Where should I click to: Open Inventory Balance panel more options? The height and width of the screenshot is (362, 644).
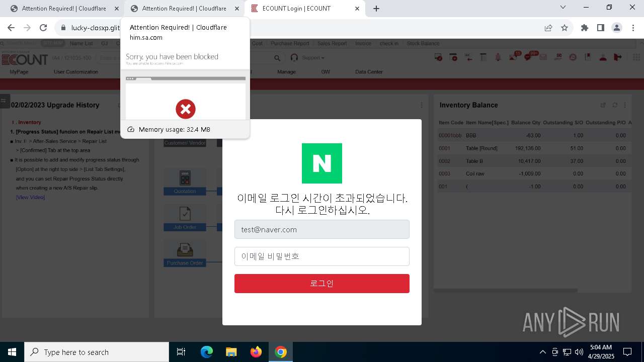click(625, 105)
